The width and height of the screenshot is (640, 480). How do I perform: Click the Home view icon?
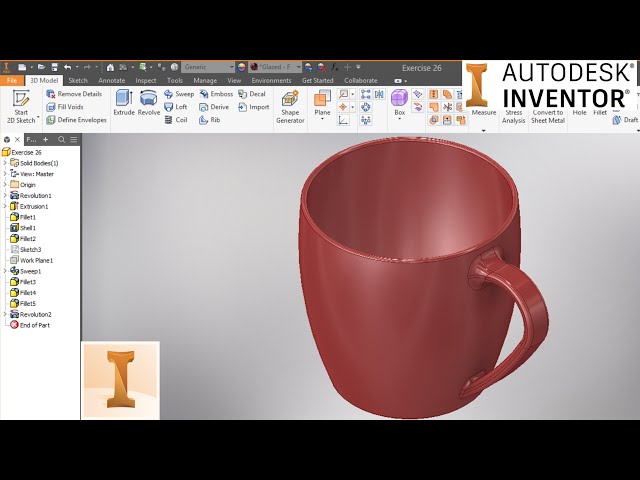(x=110, y=67)
